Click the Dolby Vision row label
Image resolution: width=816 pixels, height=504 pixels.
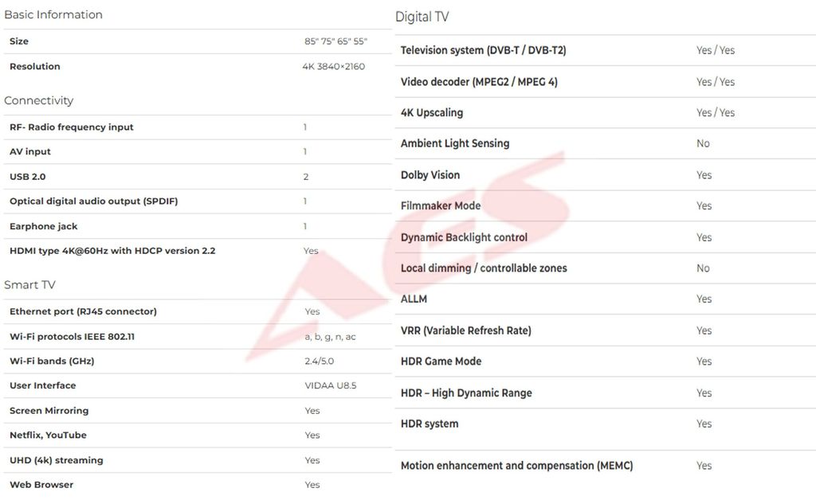[x=430, y=175]
